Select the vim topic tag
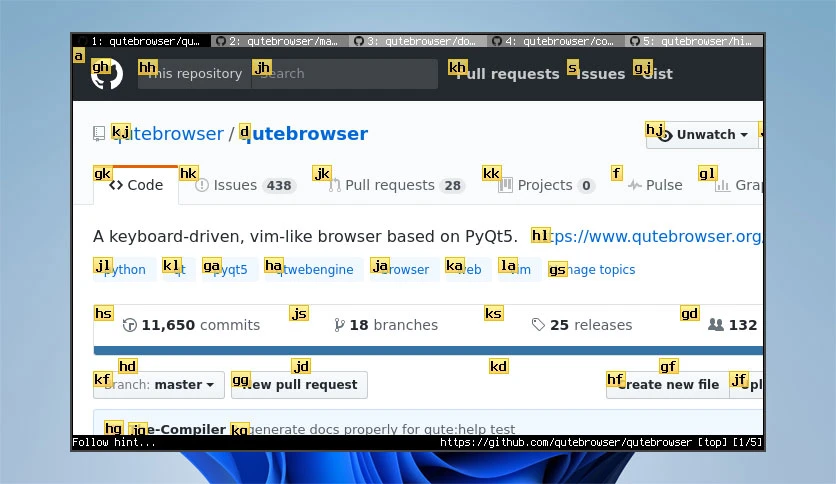 click(520, 269)
